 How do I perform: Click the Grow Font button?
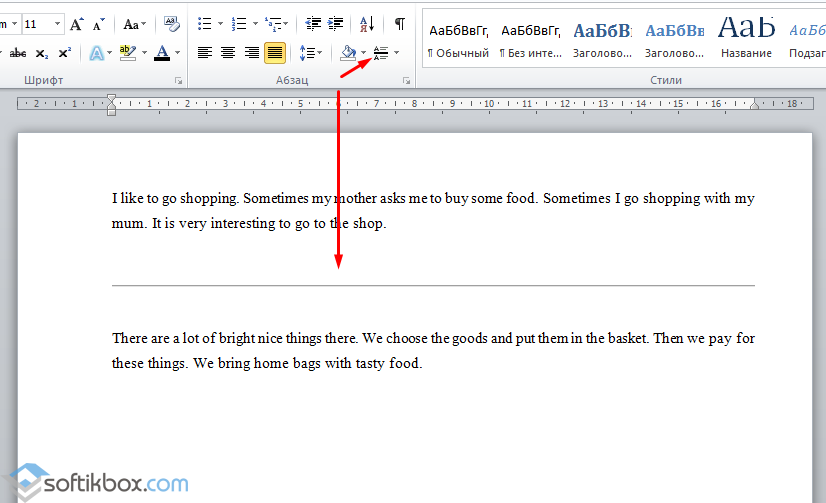pos(77,24)
